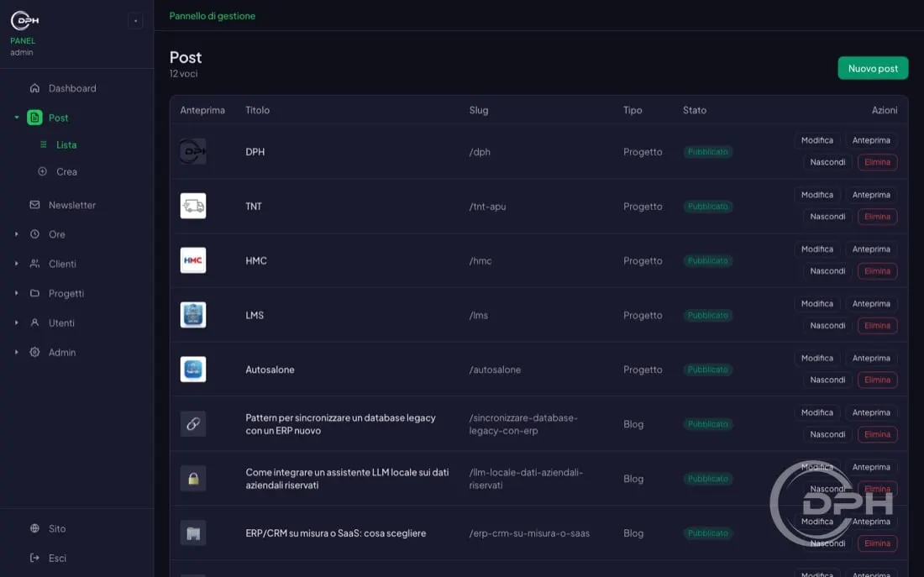Image resolution: width=924 pixels, height=577 pixels.
Task: Collapse the sidebar with the header toggle button
Action: tap(135, 21)
